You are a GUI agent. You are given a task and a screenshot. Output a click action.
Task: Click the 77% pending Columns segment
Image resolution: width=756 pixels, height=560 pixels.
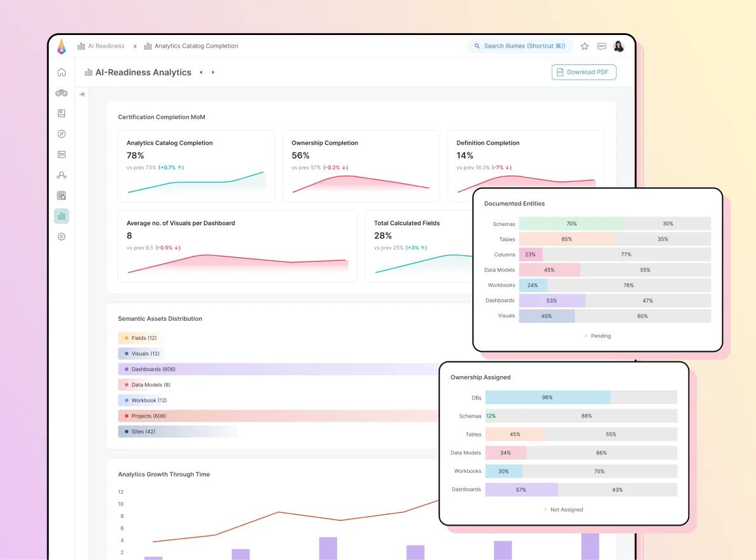click(x=627, y=255)
